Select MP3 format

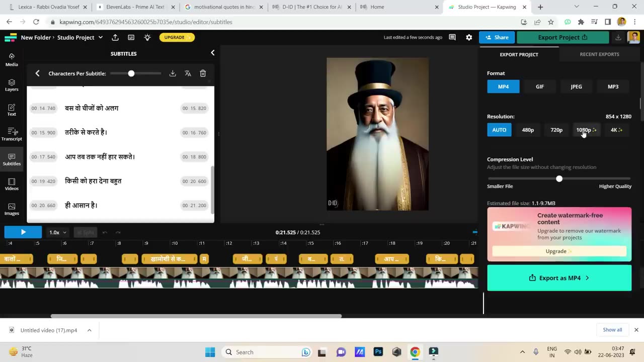click(x=613, y=86)
